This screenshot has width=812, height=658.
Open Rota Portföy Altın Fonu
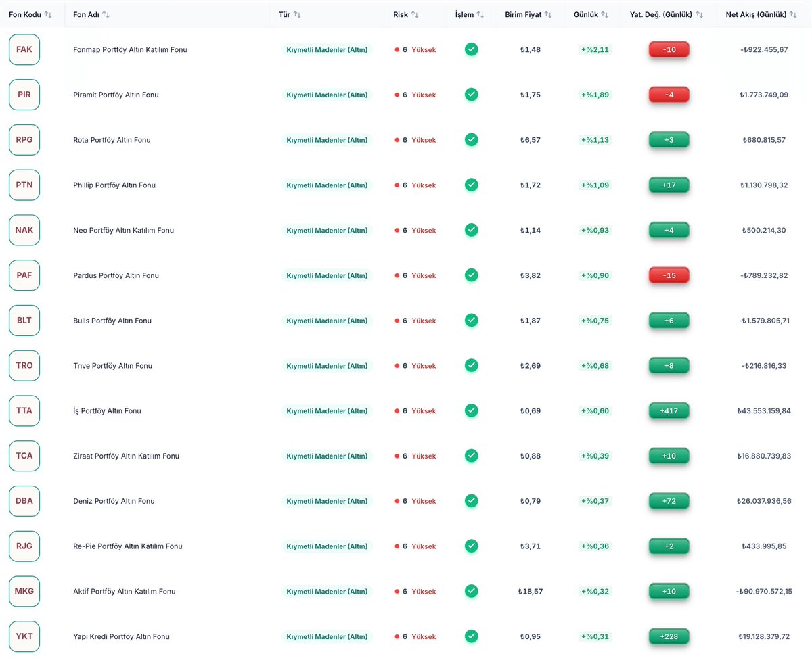[x=112, y=140]
